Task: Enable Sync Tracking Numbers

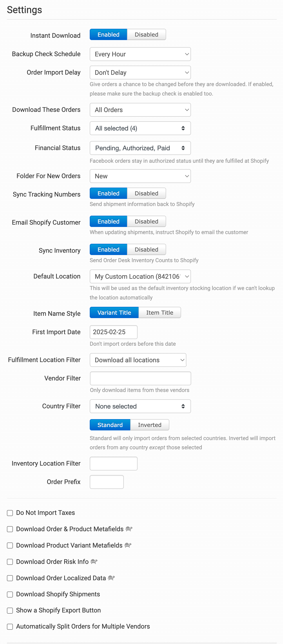Action: point(108,193)
